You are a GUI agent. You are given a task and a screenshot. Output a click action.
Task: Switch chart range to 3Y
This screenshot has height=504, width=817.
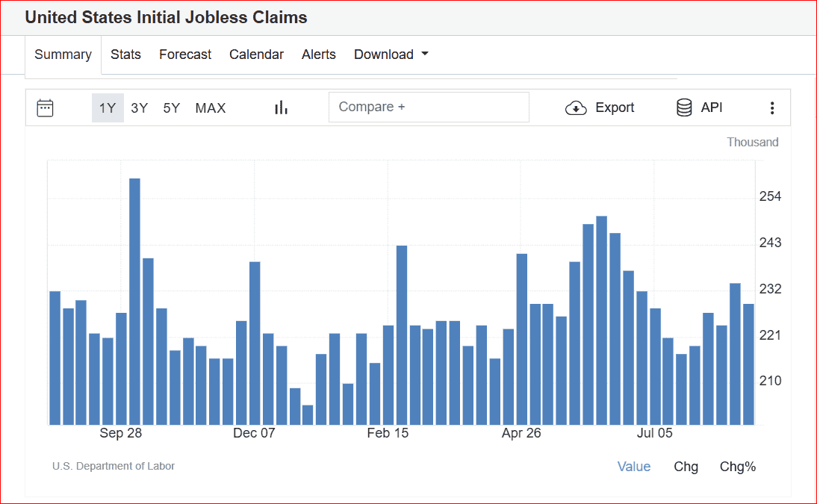[140, 108]
